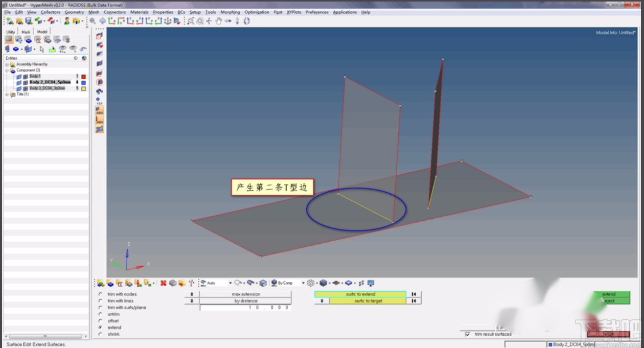Image resolution: width=644 pixels, height=348 pixels.
Task: Open the Connectors menu
Action: [114, 12]
